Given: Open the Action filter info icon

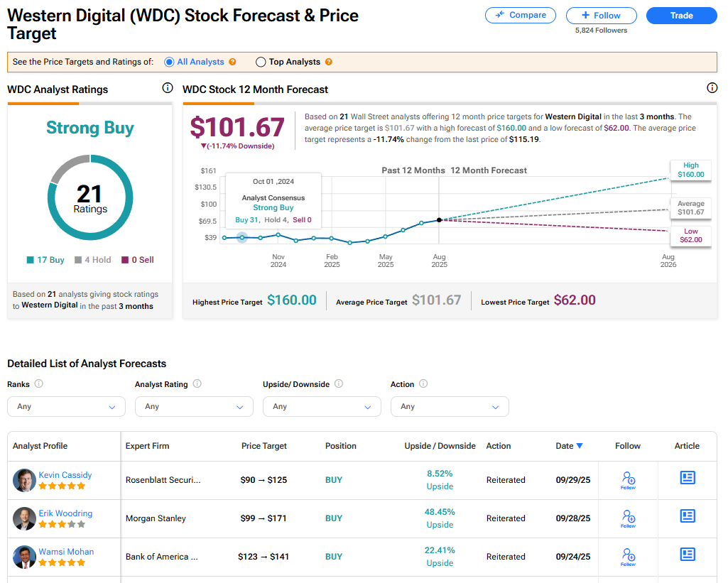Looking at the screenshot, I should pos(423,383).
